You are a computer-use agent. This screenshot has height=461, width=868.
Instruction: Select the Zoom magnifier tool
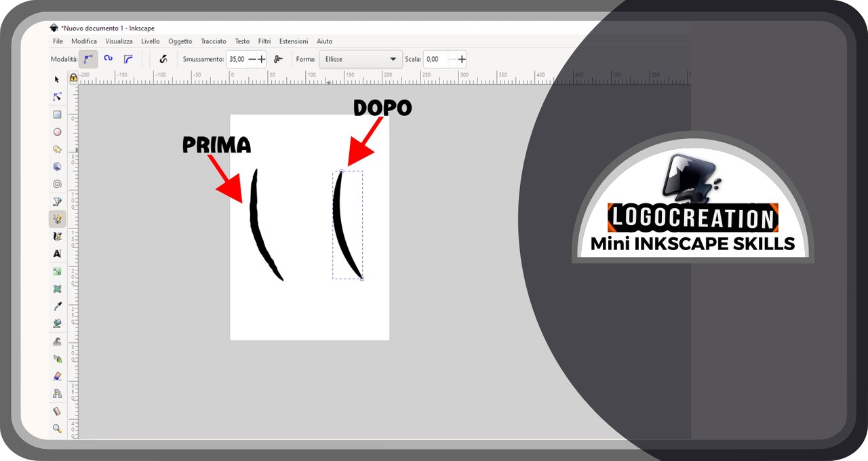click(x=57, y=428)
